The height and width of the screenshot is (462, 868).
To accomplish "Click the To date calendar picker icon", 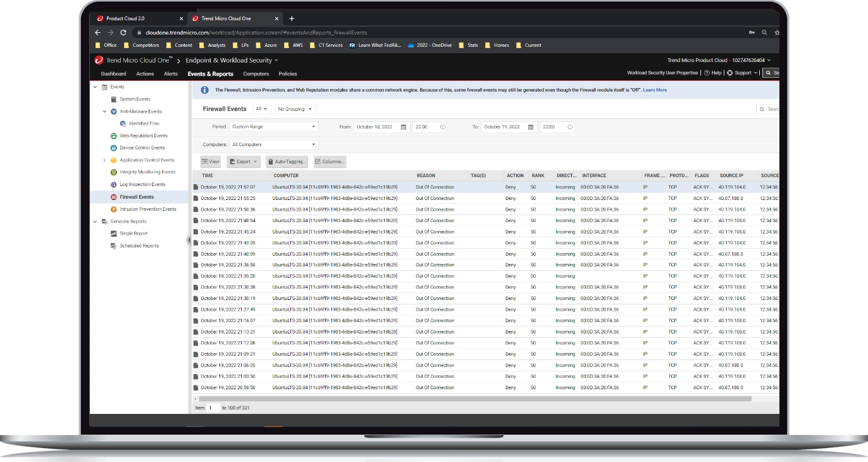I will tap(531, 127).
